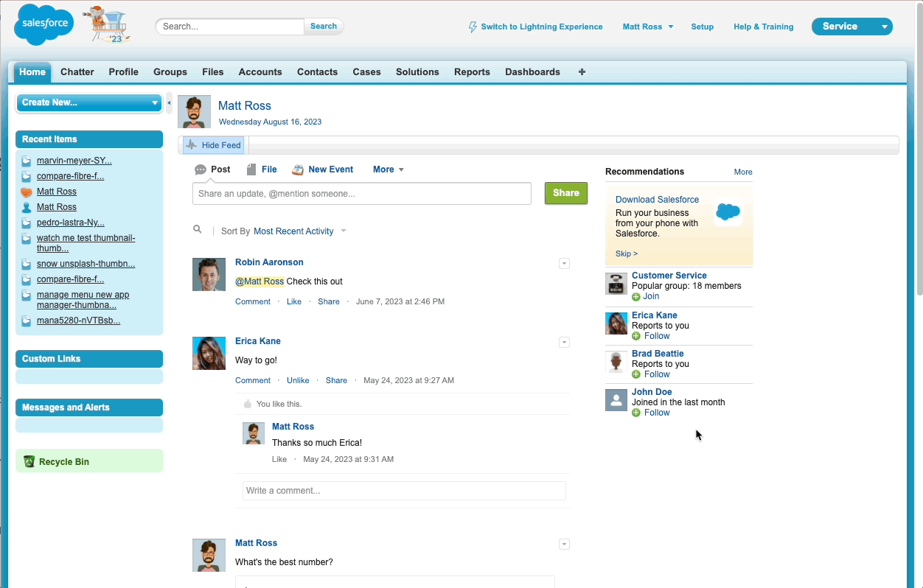Open the post menu arrow on Robin Aaronson's post
Screen dimensions: 923x588
pyautogui.click(x=564, y=263)
